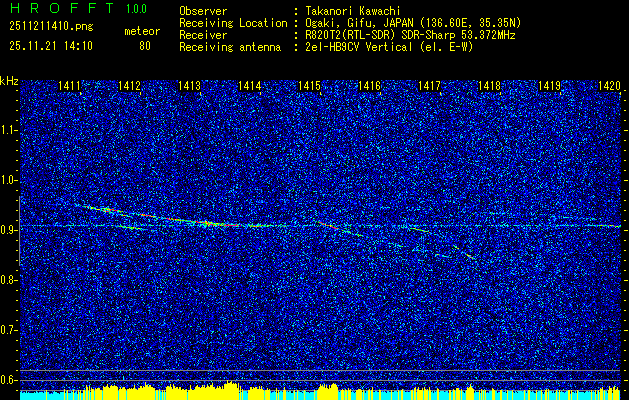Screen dimensions: 629x400
Task: Click the Receiver field label
Action: [203, 35]
